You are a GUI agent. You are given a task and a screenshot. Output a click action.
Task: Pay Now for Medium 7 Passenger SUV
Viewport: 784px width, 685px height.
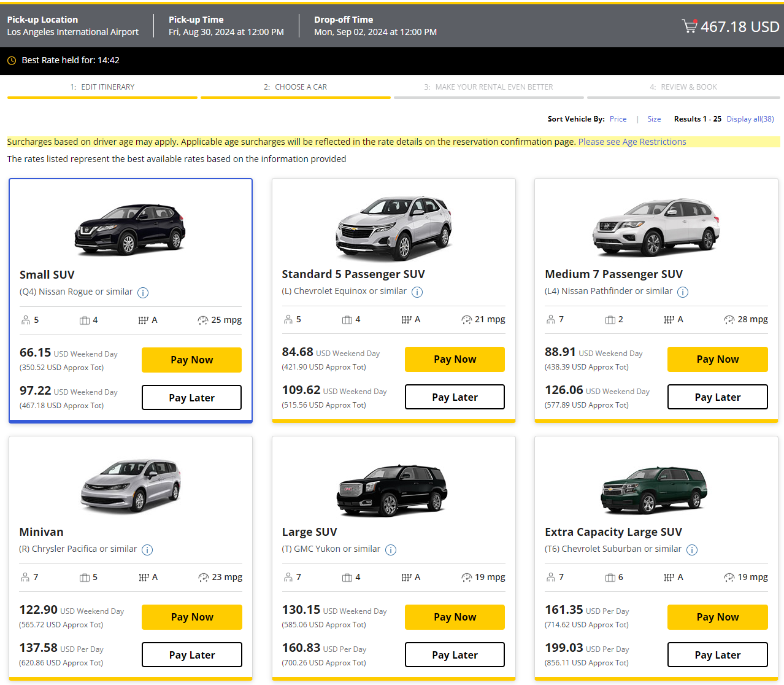pos(718,360)
